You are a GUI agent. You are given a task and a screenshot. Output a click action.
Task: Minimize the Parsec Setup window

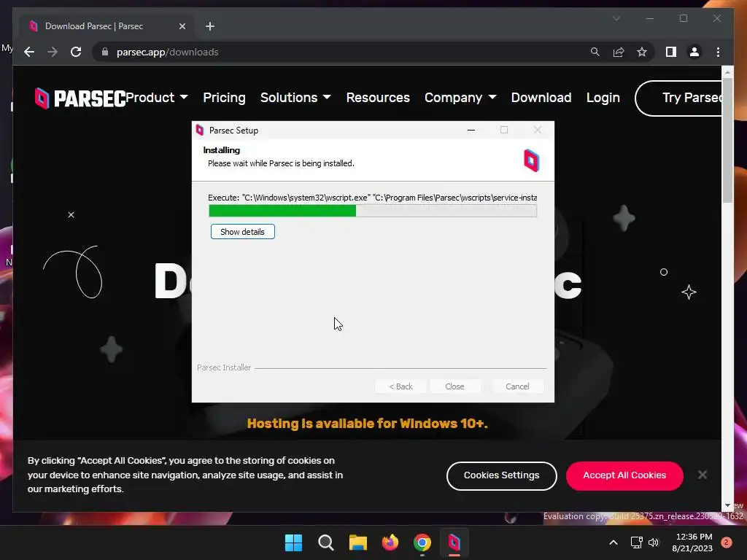471,130
